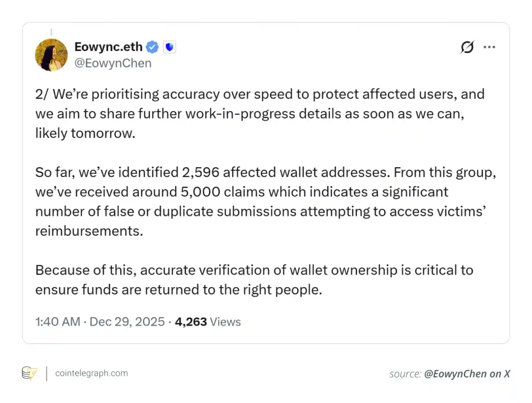532x403 pixels.
Task: Click the 'Views' label next to the count
Action: click(225, 322)
